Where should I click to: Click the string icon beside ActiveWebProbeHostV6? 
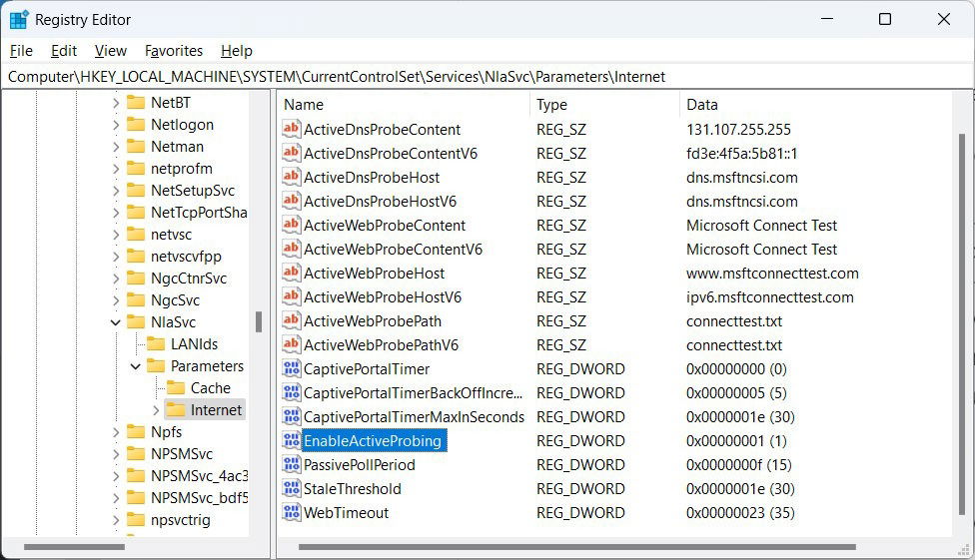point(291,296)
